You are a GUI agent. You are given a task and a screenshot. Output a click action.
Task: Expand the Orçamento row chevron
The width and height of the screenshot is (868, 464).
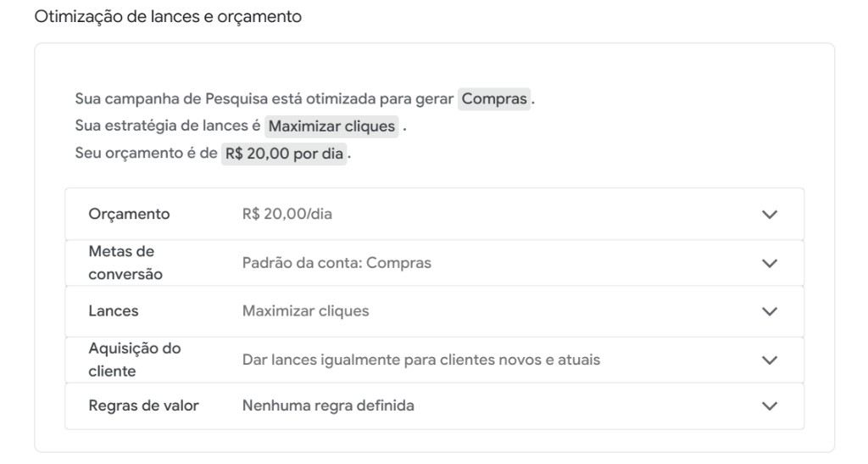(x=770, y=215)
